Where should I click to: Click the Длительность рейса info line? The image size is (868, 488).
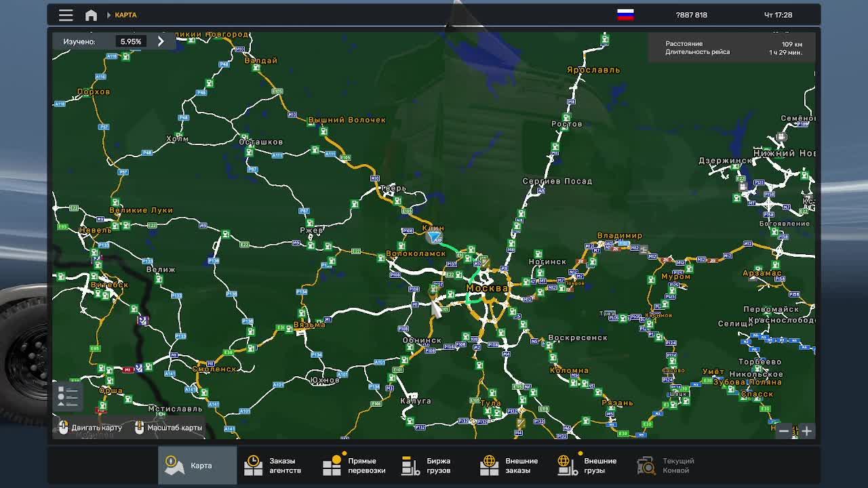point(734,52)
